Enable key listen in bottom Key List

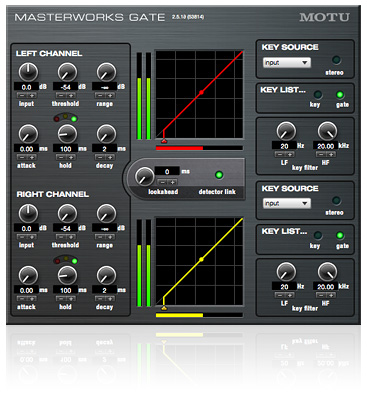(x=318, y=236)
